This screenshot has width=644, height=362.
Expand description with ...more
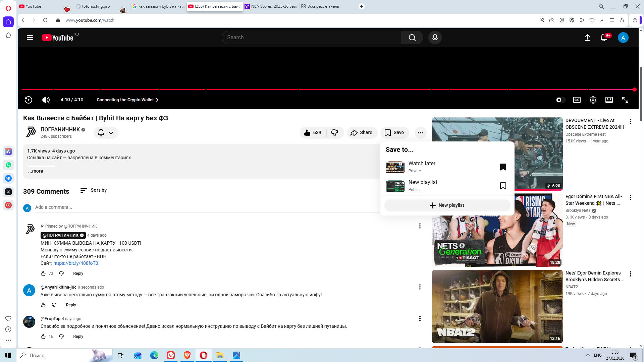click(x=36, y=171)
